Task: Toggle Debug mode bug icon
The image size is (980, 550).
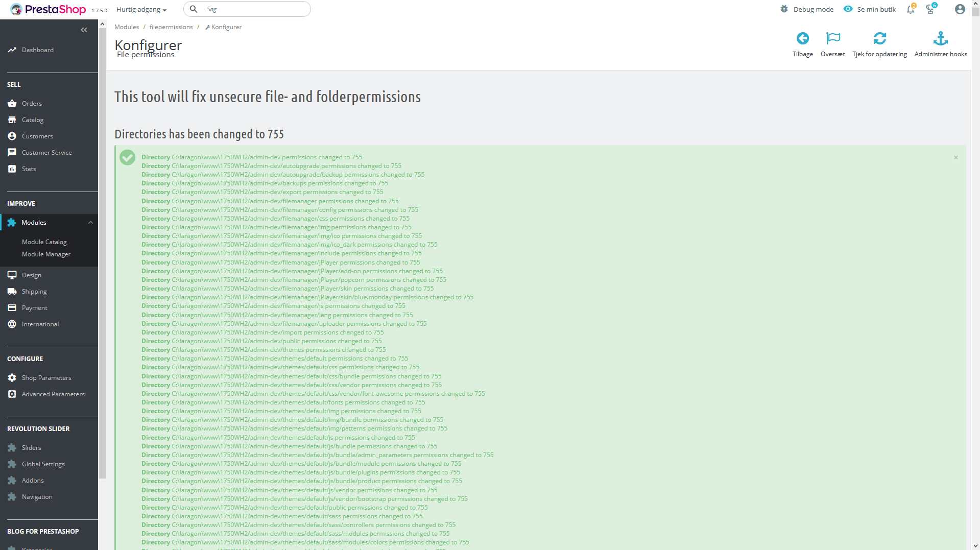Action: pos(784,9)
